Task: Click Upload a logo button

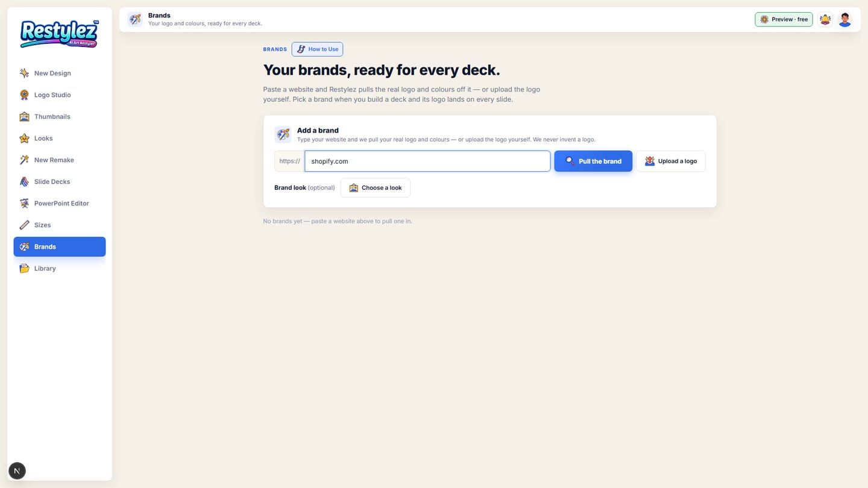Action: tap(670, 161)
